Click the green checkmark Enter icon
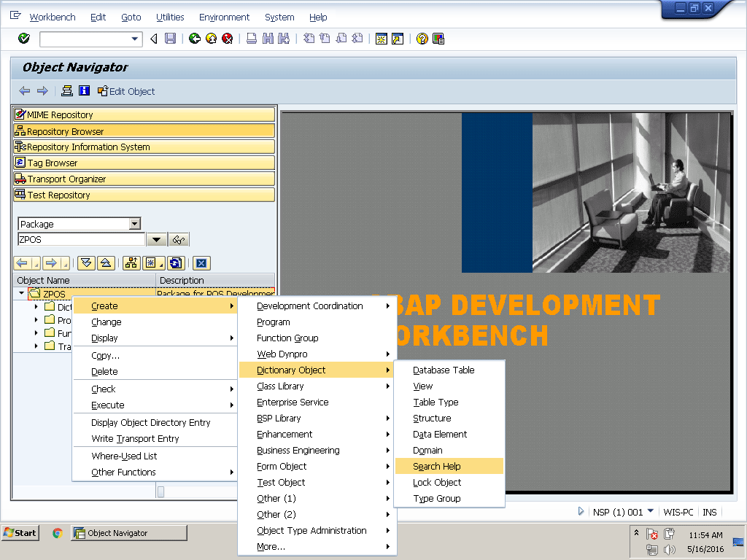This screenshot has height=560, width=747. (x=24, y=39)
